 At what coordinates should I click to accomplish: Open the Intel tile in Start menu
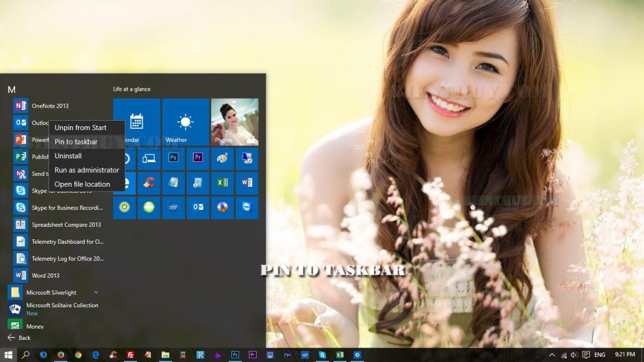(x=174, y=207)
